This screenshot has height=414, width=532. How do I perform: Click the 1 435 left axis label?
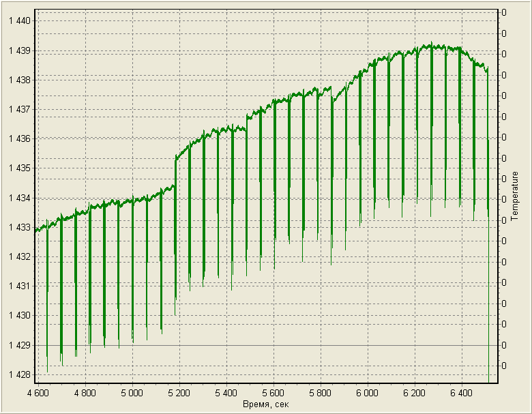[19, 168]
